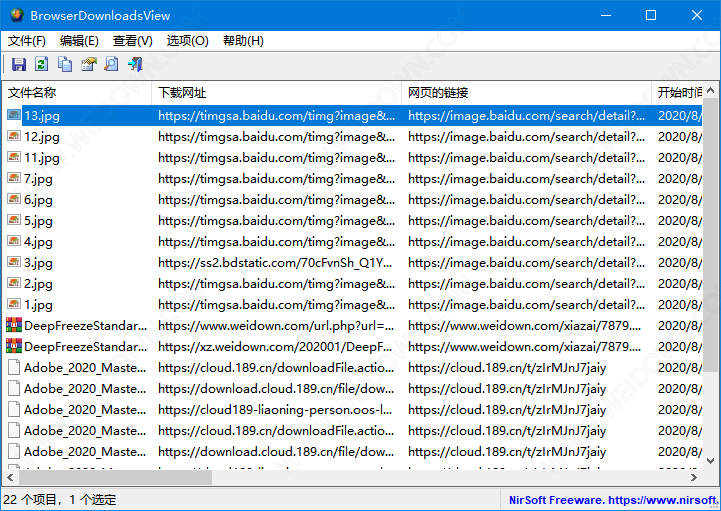Image resolution: width=721 pixels, height=511 pixels.
Task: Click the horizontal scrollbar left arrow
Action: [x=10, y=478]
